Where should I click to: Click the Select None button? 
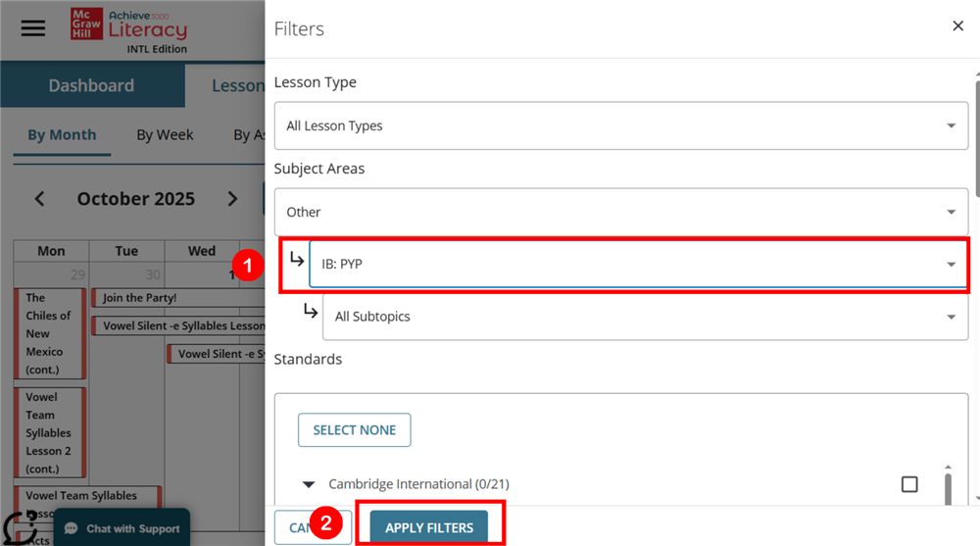click(x=354, y=429)
